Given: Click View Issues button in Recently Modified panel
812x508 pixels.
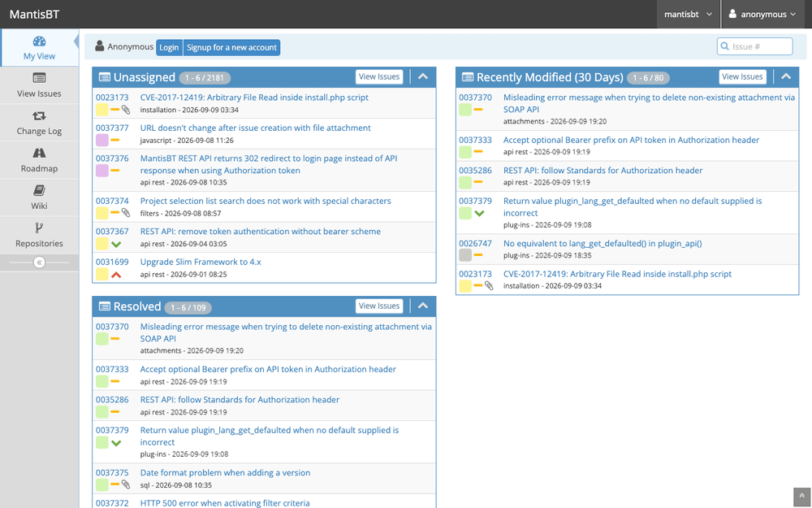Looking at the screenshot, I should (742, 76).
